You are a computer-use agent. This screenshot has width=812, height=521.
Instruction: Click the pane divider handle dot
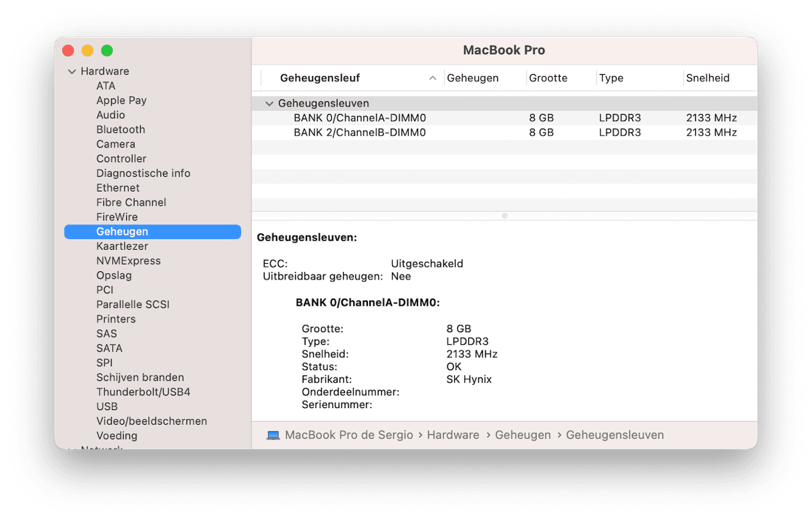[x=504, y=216]
